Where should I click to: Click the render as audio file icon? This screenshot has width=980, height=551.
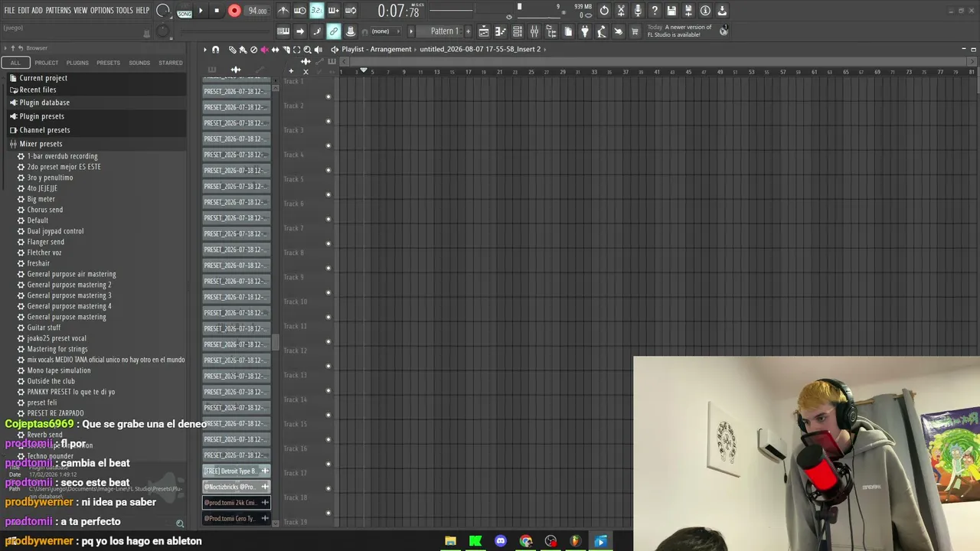pyautogui.click(x=688, y=11)
